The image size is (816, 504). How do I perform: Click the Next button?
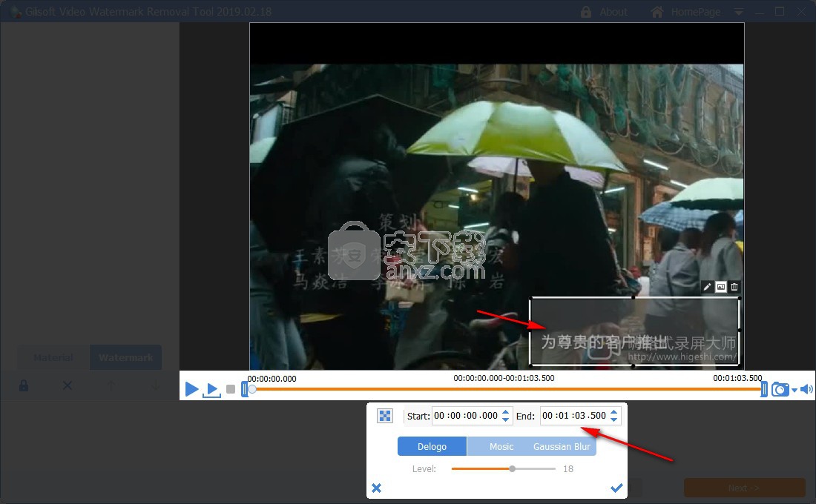(744, 488)
